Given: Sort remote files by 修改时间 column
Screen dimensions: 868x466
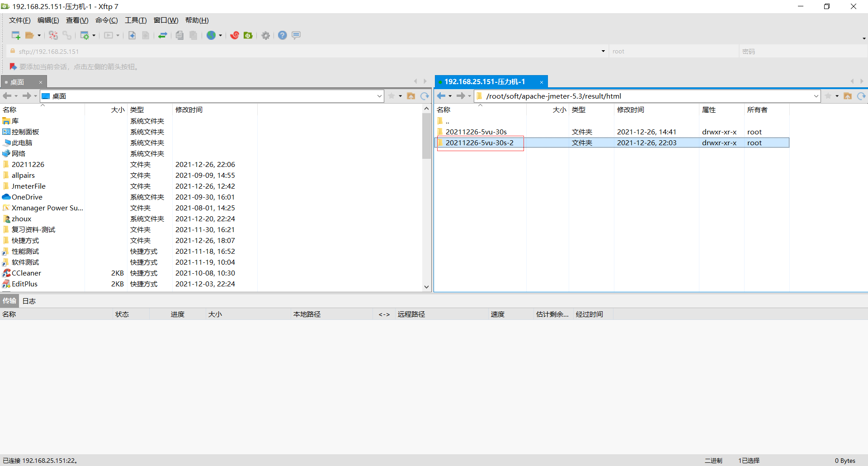Looking at the screenshot, I should 631,110.
